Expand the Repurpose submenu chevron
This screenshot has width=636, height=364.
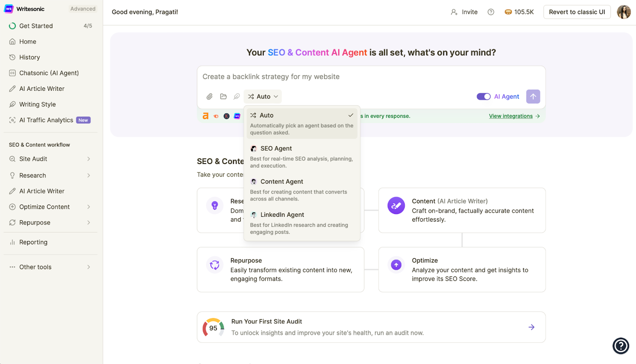coord(89,223)
